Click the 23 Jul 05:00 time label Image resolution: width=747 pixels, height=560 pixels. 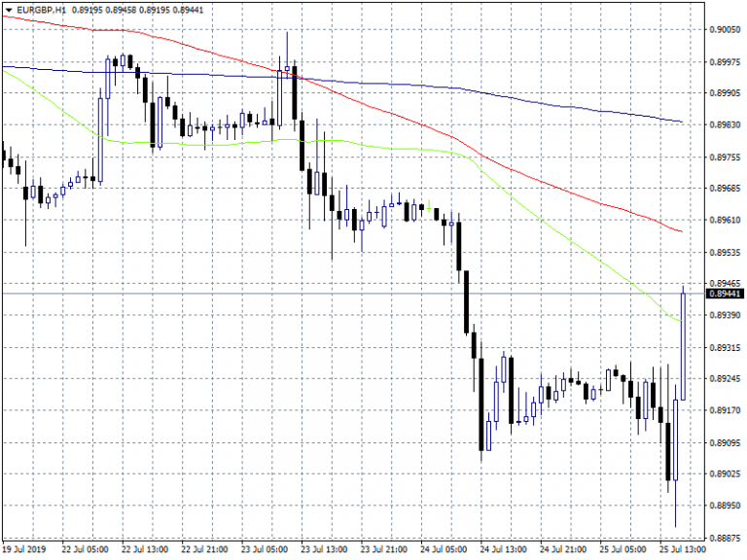(x=263, y=549)
